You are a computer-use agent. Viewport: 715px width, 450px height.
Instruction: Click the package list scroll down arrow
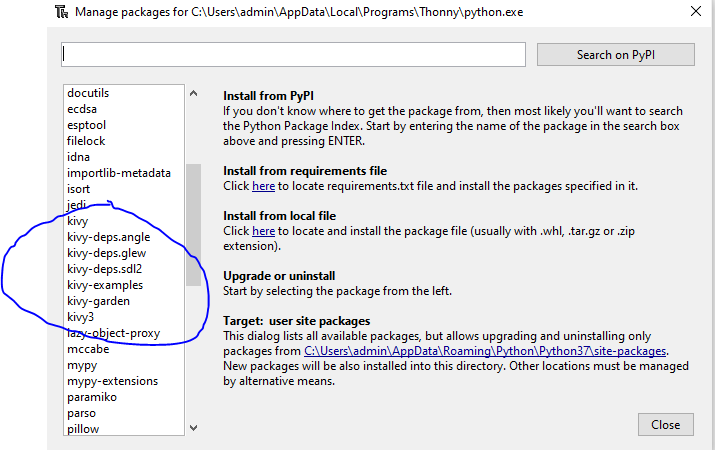pos(193,428)
